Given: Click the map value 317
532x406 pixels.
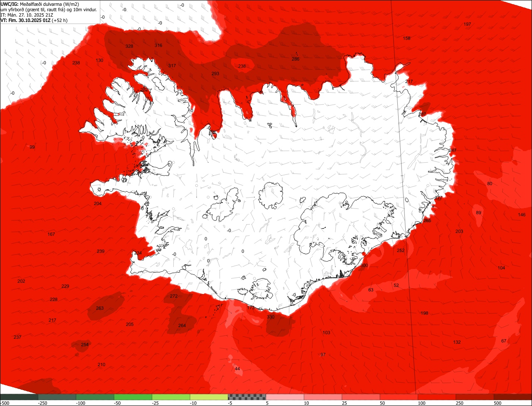Looking at the screenshot, I should coord(172,66).
